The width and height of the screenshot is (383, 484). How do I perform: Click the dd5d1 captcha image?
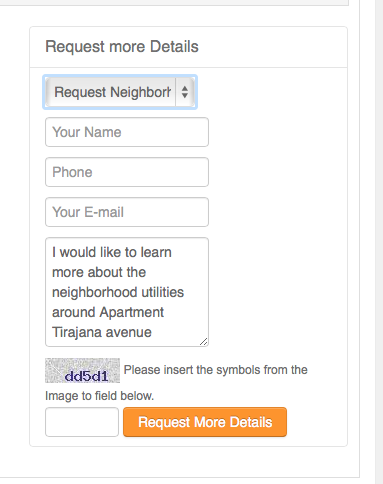82,370
